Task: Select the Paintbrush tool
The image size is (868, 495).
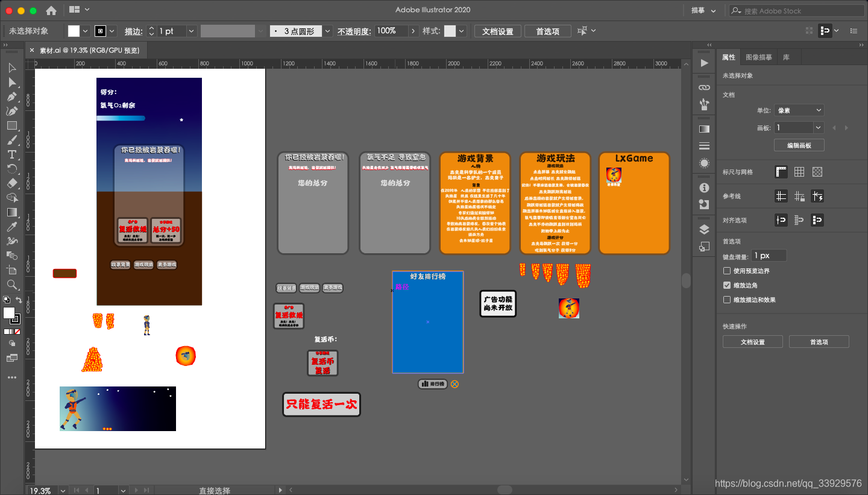Action: click(x=11, y=140)
